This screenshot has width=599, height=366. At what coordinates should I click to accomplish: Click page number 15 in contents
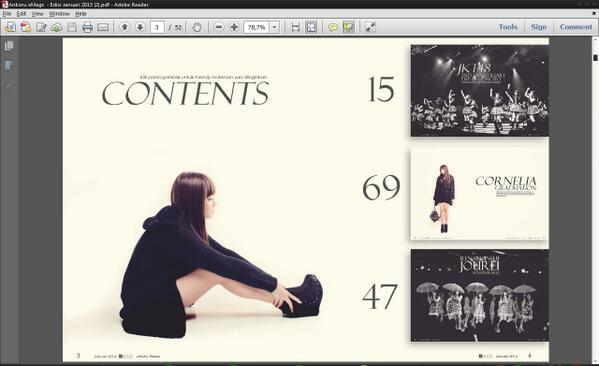click(381, 89)
